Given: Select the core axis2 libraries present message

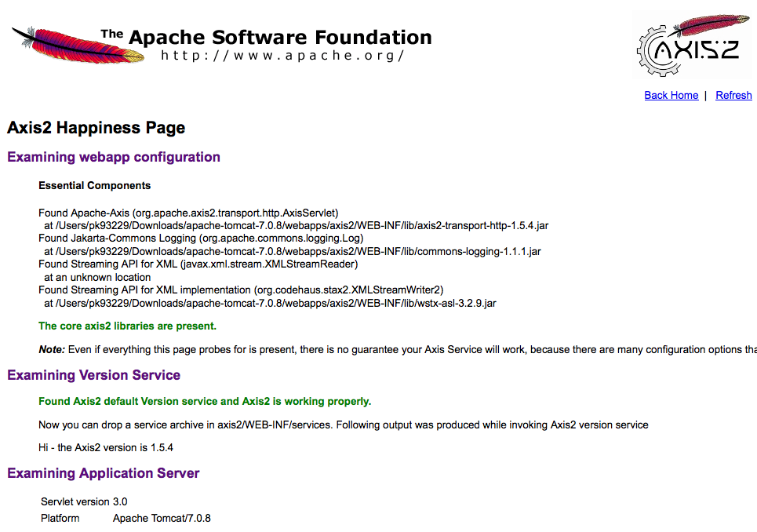Looking at the screenshot, I should 127,326.
